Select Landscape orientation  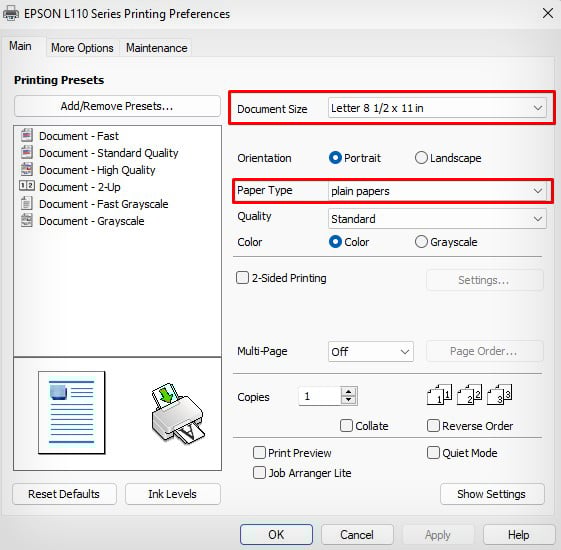coord(421,158)
